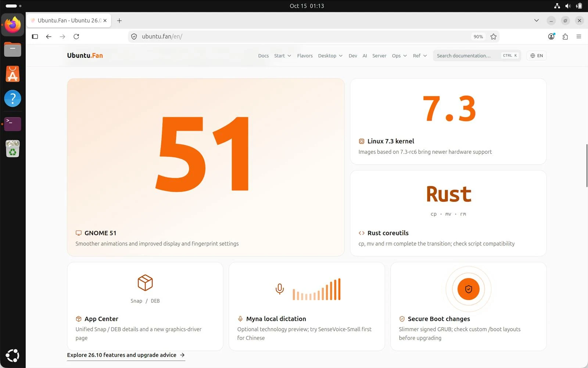The width and height of the screenshot is (588, 368).
Task: Open the Linux 7.3 kernel card
Action: tap(448, 121)
